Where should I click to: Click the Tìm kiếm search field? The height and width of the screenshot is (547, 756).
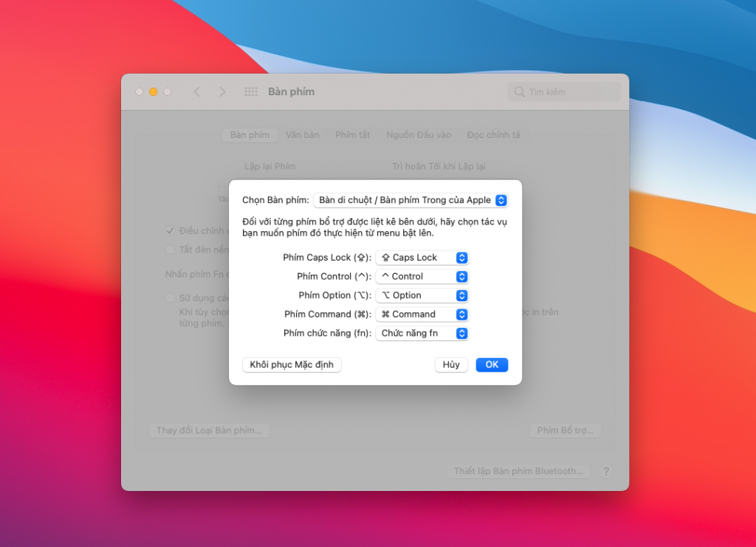point(564,92)
